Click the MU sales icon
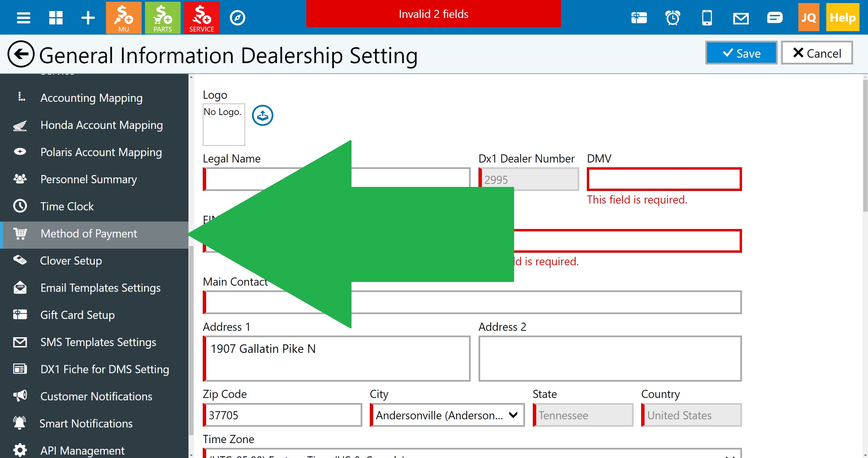The image size is (868, 458). [x=124, y=18]
